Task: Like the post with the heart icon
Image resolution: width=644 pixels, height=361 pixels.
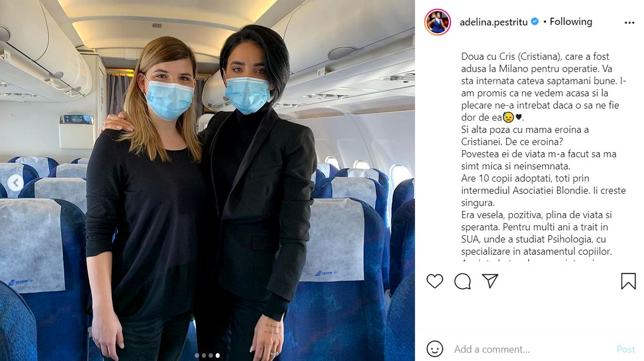Action: [435, 281]
